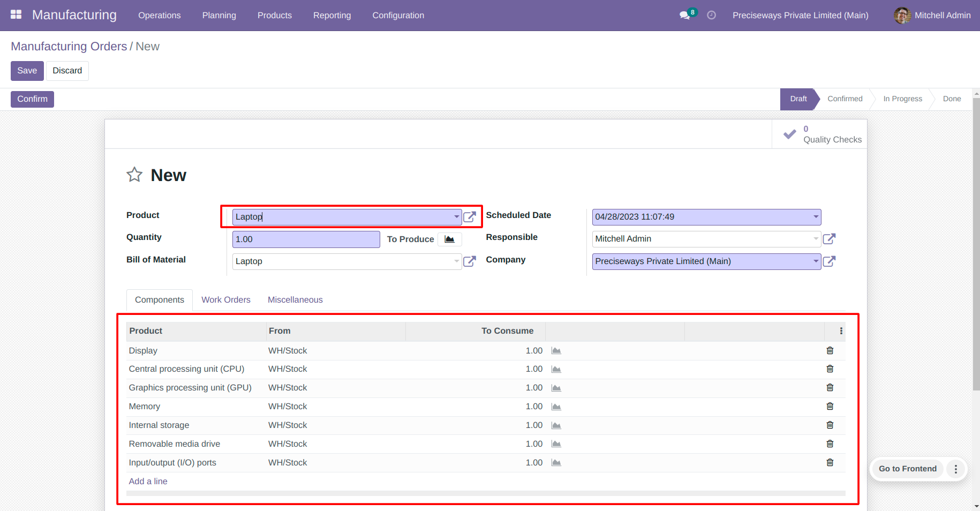Open the conversations messages icon

pyautogui.click(x=685, y=15)
